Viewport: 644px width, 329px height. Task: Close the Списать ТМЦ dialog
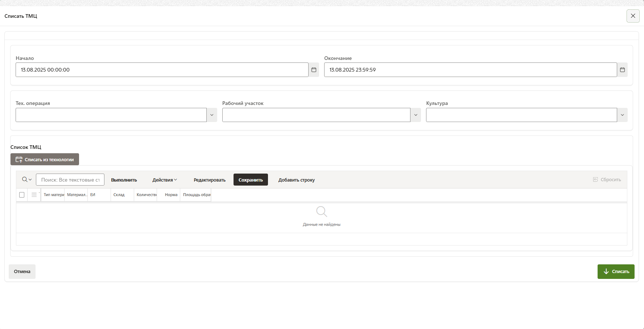coord(633,16)
